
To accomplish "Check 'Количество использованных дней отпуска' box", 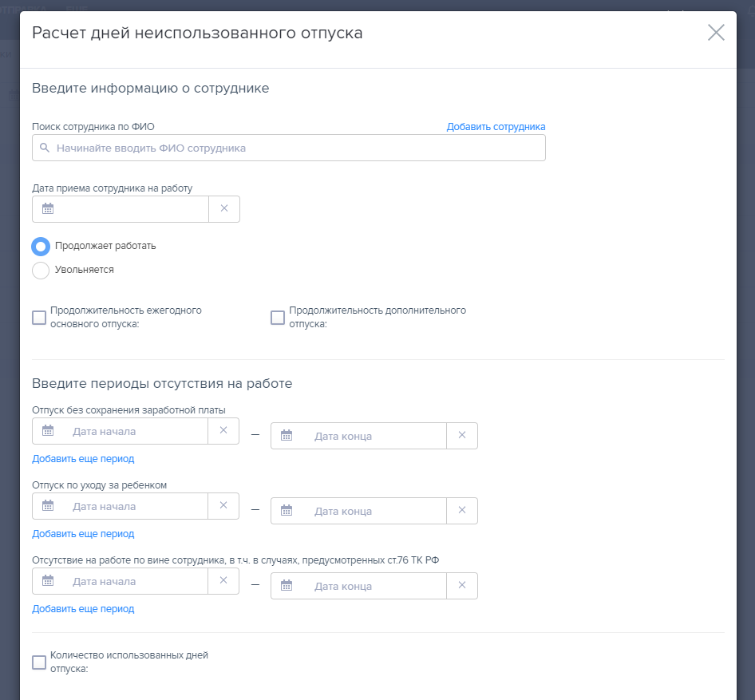I will pyautogui.click(x=39, y=662).
